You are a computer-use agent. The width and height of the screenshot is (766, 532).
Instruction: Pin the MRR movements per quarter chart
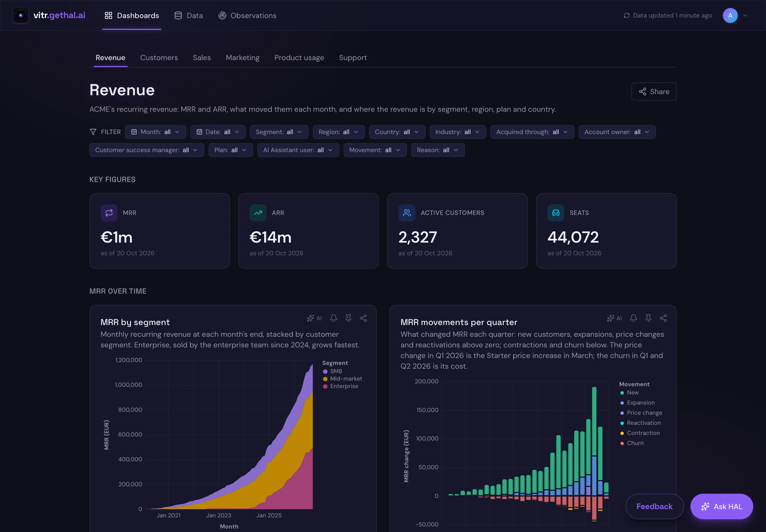(648, 318)
